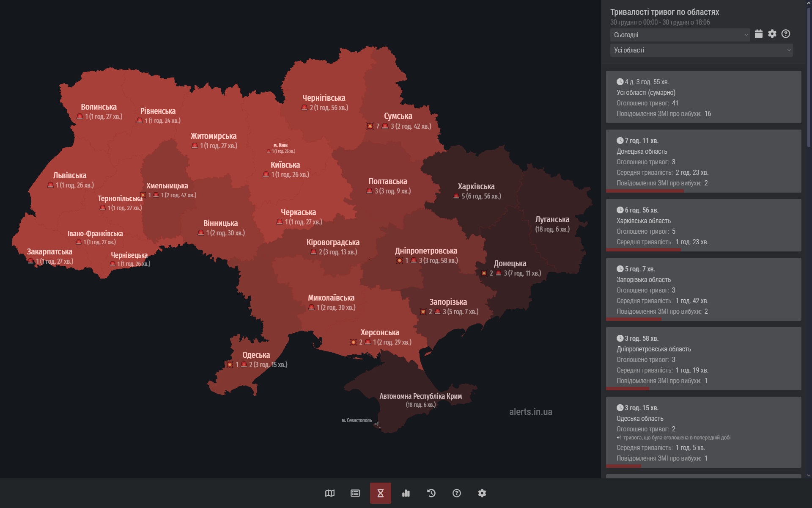Screen dimensions: 812x508
Task: Expand the 'Усі області' region dropdown
Action: tap(701, 50)
